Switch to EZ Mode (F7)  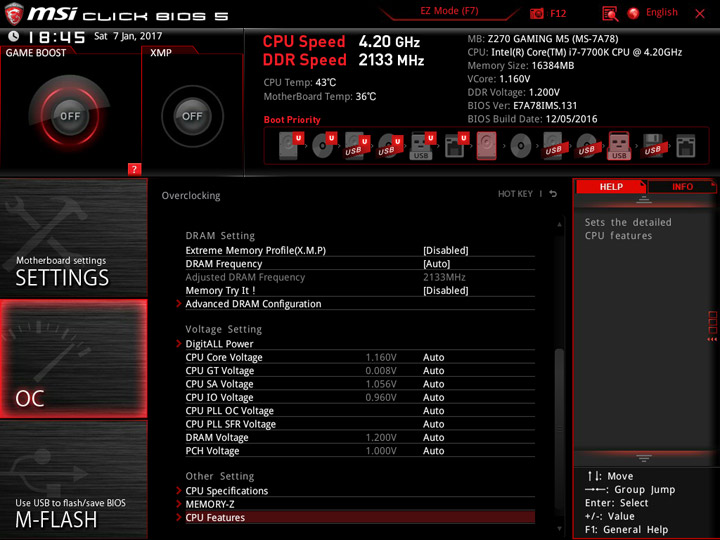(x=449, y=11)
